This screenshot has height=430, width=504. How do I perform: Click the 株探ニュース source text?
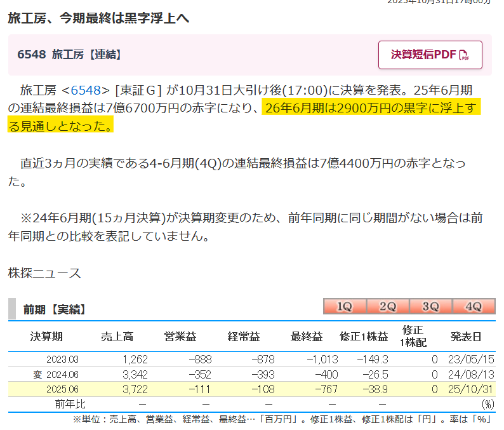44,273
